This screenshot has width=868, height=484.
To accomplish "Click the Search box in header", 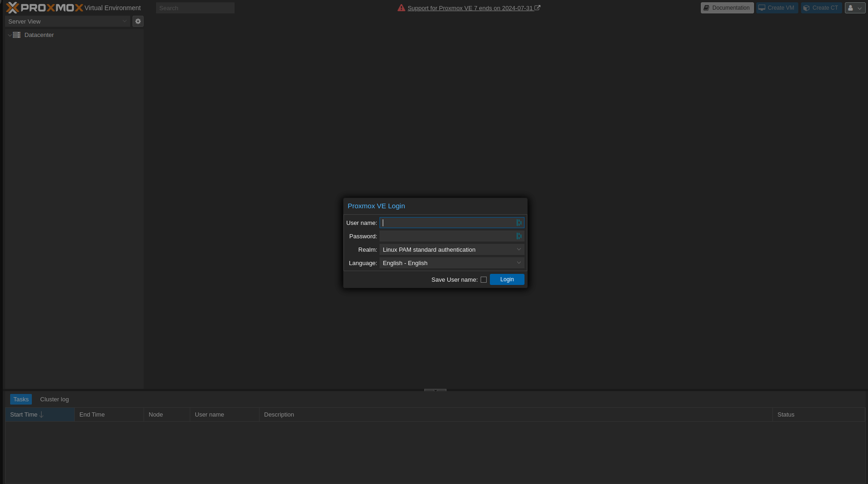I will click(195, 8).
